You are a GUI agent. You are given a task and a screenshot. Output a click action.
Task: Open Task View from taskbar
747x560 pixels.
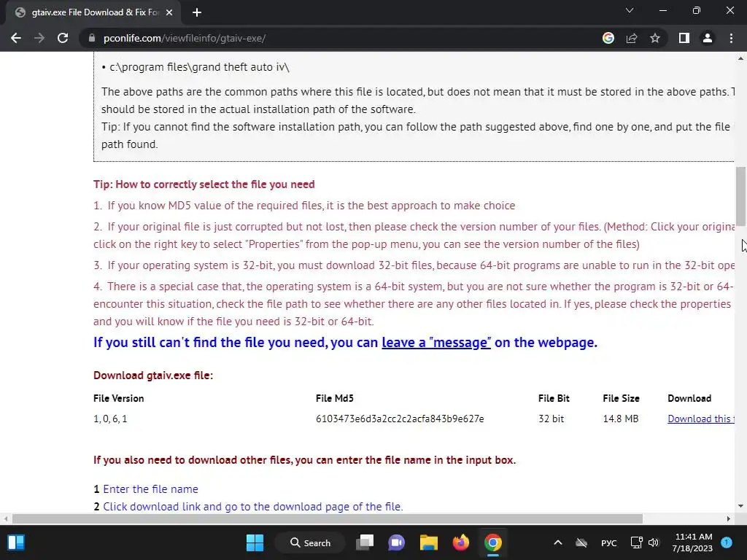pos(365,542)
